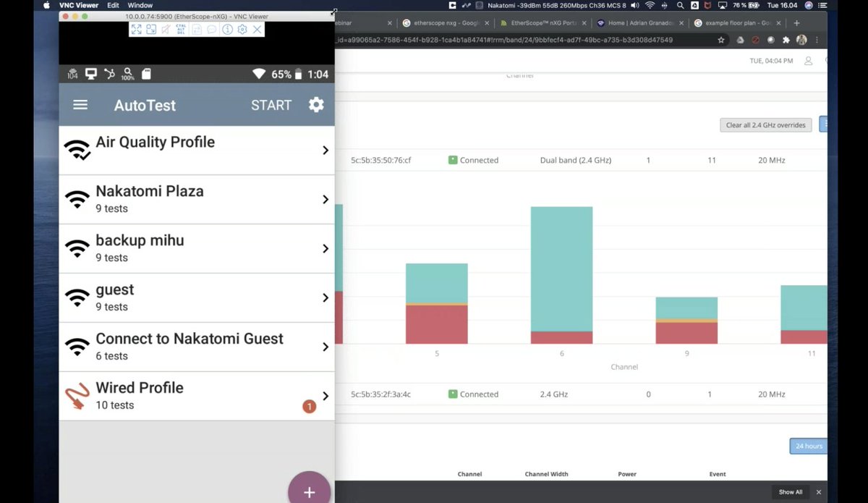Click VNC chat toolbar icon
Image resolution: width=868 pixels, height=503 pixels.
tap(212, 30)
